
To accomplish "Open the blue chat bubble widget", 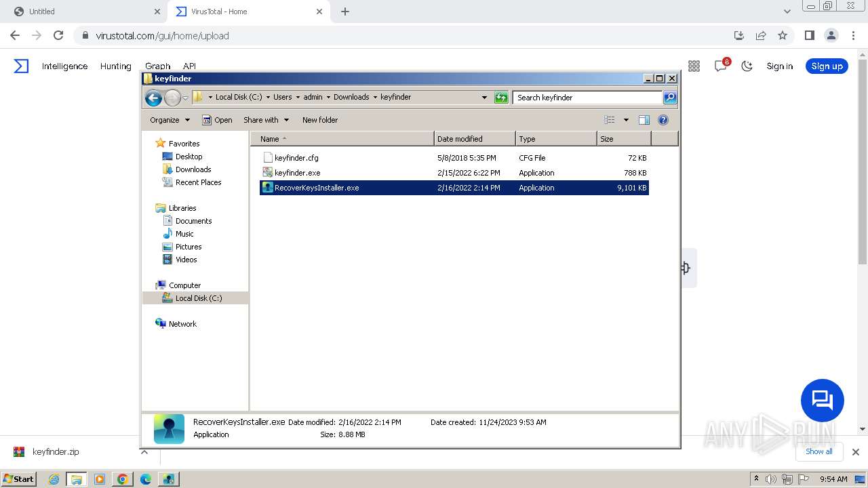I will tap(822, 401).
